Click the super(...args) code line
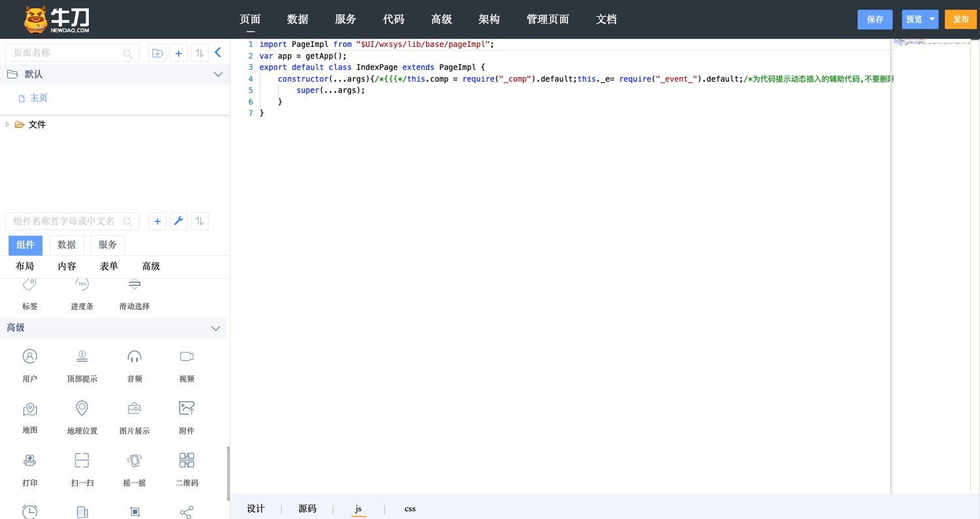The image size is (980, 519). pyautogui.click(x=331, y=90)
